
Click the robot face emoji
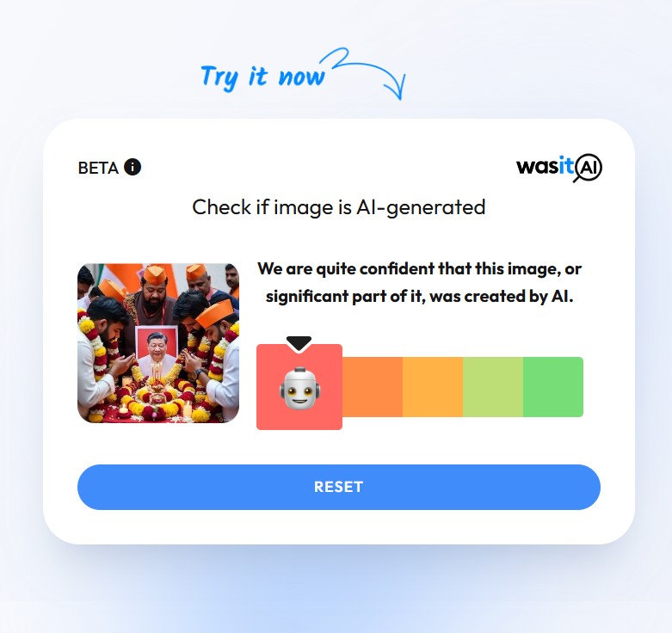(299, 389)
